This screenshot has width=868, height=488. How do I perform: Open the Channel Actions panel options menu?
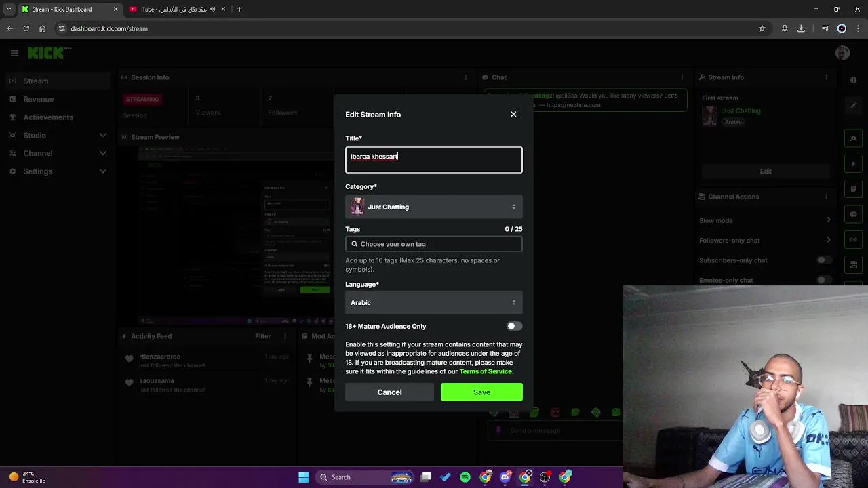(x=828, y=197)
